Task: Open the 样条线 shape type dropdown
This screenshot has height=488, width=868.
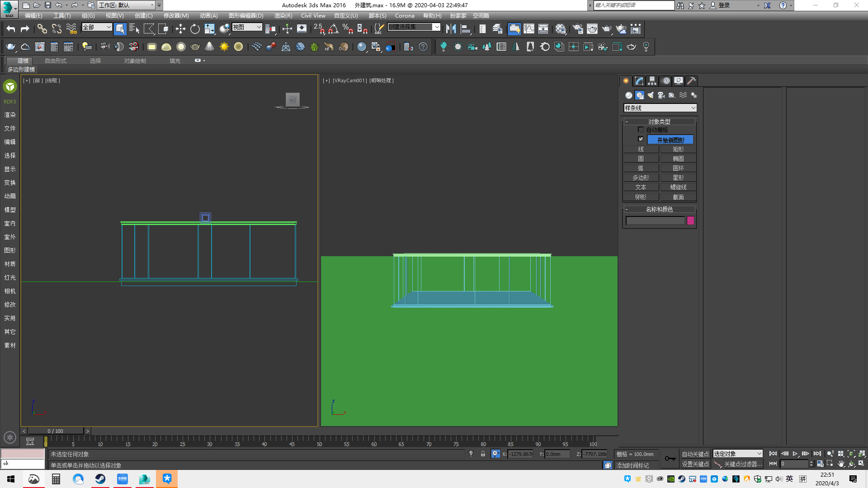Action: [660, 108]
